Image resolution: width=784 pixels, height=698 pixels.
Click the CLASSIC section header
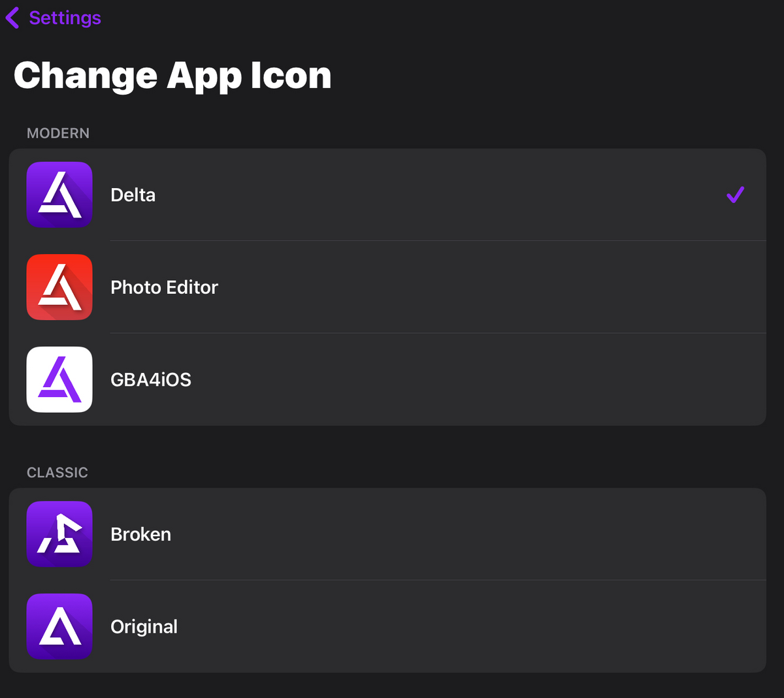point(57,473)
